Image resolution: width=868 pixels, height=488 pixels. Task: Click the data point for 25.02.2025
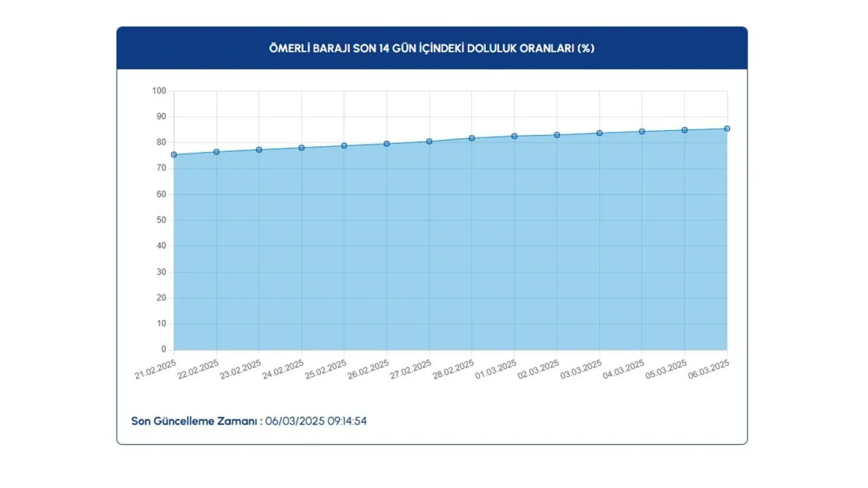[x=344, y=146]
